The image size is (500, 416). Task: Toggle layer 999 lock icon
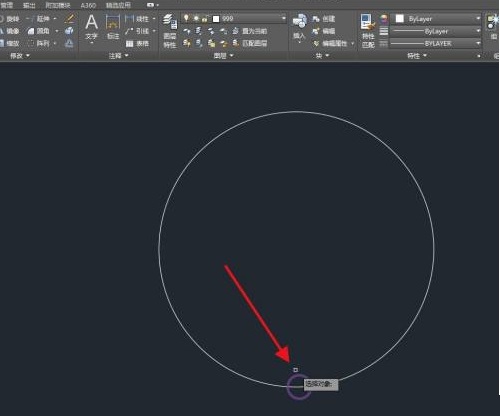click(205, 19)
